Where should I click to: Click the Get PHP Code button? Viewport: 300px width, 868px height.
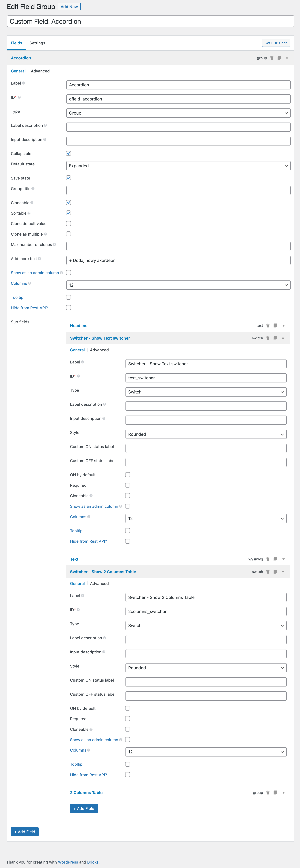(x=276, y=43)
